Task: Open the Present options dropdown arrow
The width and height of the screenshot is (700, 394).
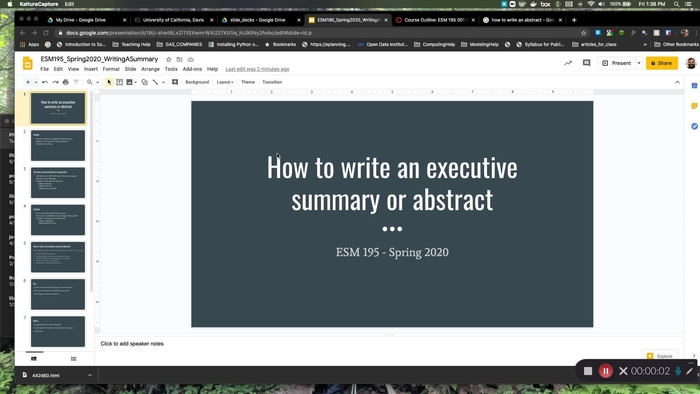Action: tap(639, 63)
